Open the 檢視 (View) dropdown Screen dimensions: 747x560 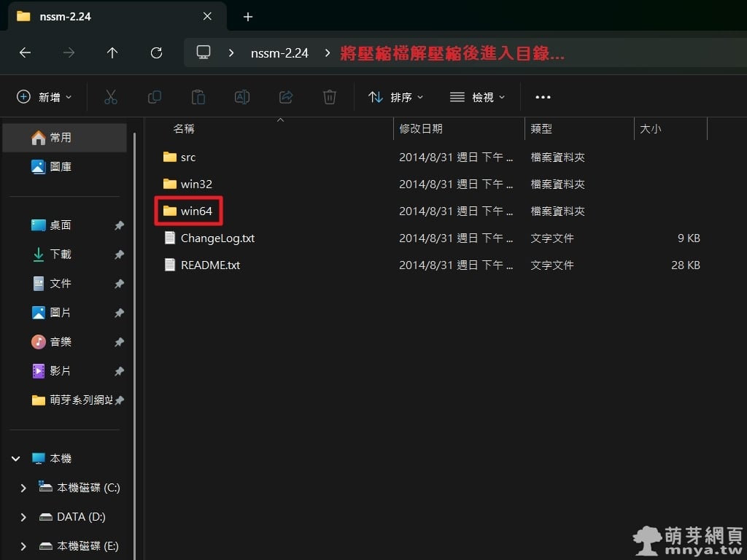[478, 97]
